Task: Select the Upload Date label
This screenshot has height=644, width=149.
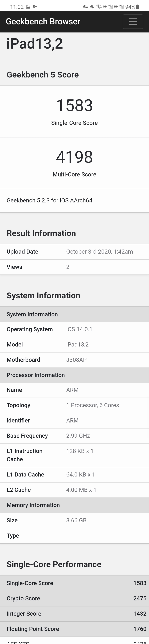Action: click(x=22, y=252)
